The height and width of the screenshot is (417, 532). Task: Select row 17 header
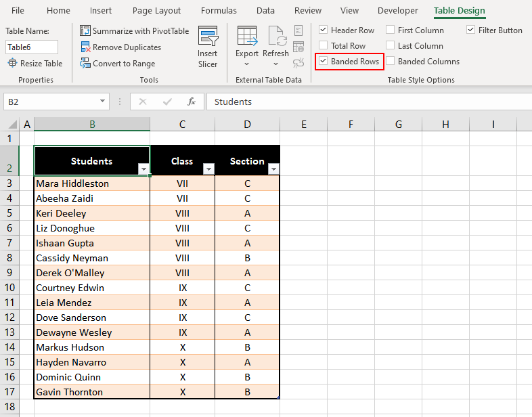[9, 392]
